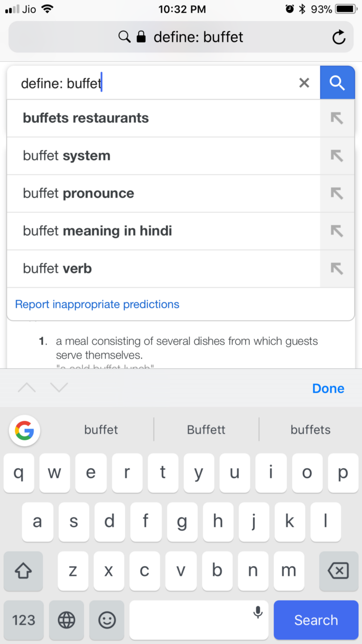Image resolution: width=362 pixels, height=644 pixels.
Task: Fill in 'buffets restaurants' using its arrow icon
Action: click(337, 118)
